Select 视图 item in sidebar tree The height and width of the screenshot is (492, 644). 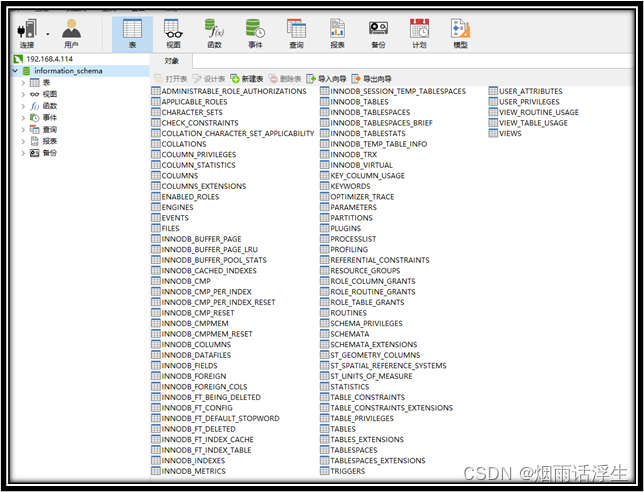(x=44, y=94)
